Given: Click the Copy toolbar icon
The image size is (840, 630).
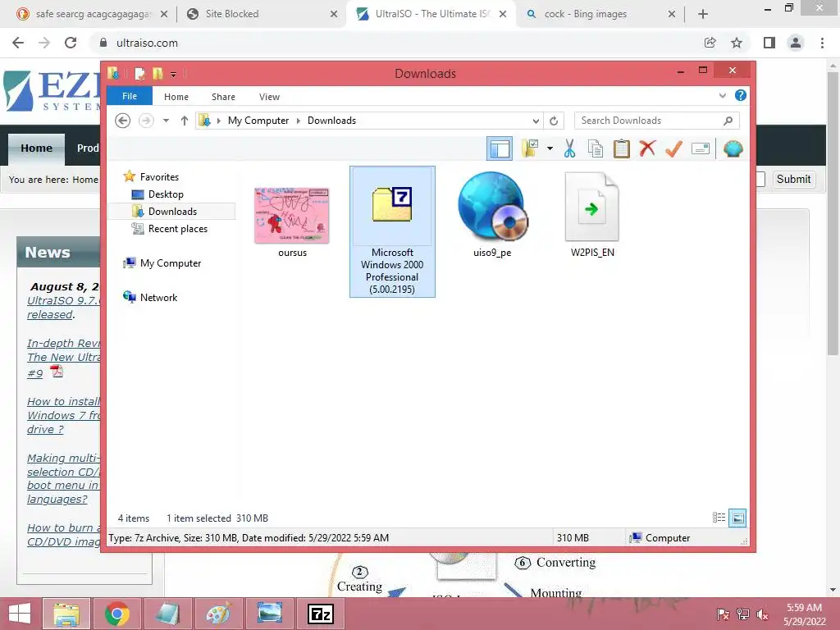Looking at the screenshot, I should tap(596, 148).
